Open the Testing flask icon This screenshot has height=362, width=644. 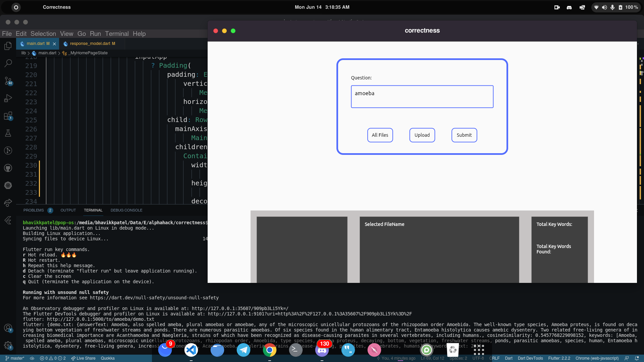click(x=8, y=133)
